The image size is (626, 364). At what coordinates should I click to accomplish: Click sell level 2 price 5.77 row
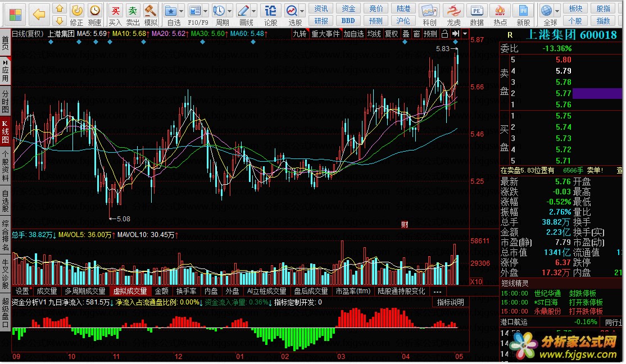point(561,93)
